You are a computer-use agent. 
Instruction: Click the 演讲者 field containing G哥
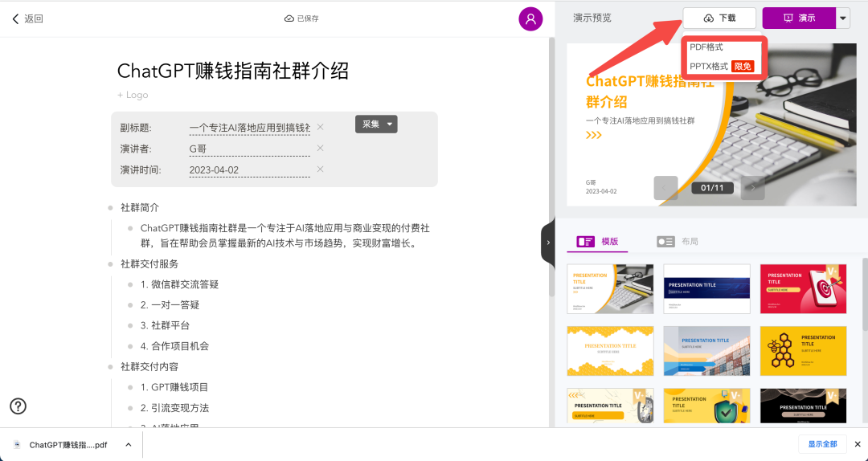[x=250, y=149]
